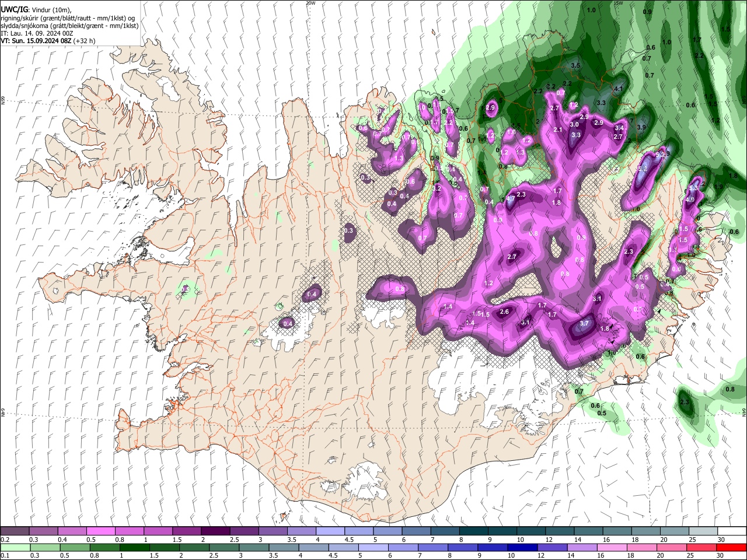Click the '0.1' label in the rain legend
The width and height of the screenshot is (747, 560).
pyautogui.click(x=5, y=556)
